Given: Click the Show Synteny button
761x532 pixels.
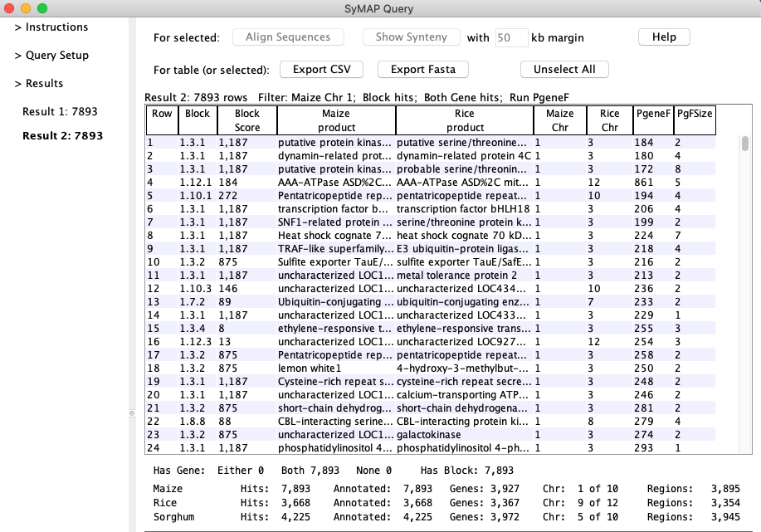Looking at the screenshot, I should coord(411,37).
